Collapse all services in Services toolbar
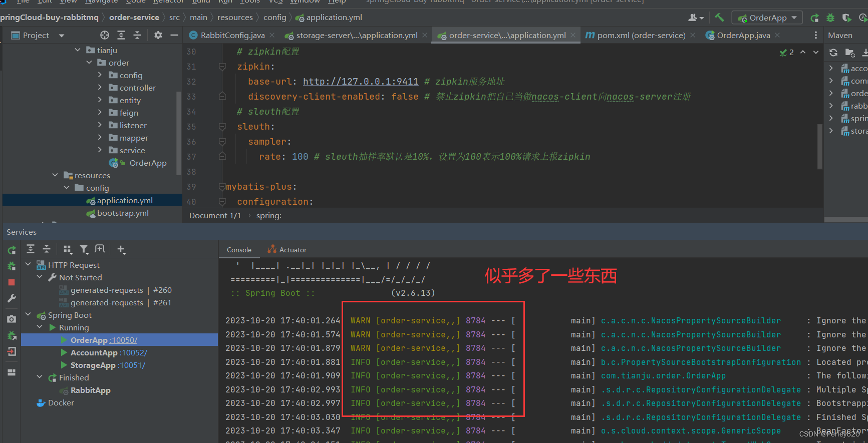The height and width of the screenshot is (443, 868). coord(47,249)
